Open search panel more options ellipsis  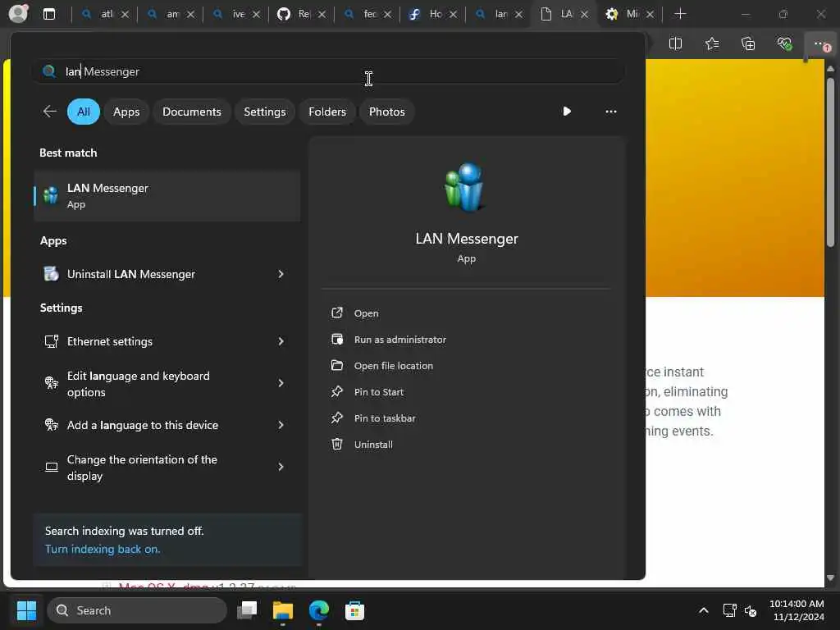pos(610,112)
